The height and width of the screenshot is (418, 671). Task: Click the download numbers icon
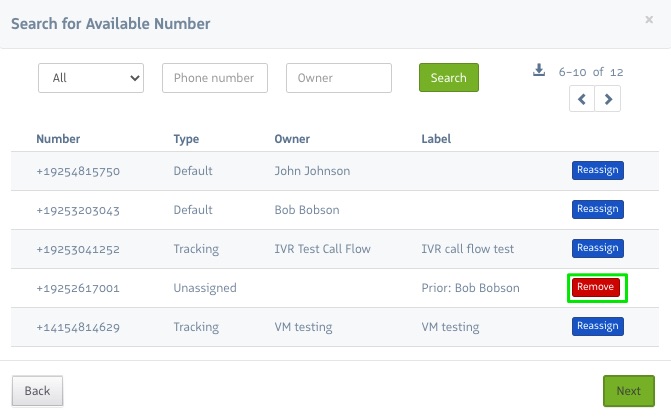tap(539, 71)
